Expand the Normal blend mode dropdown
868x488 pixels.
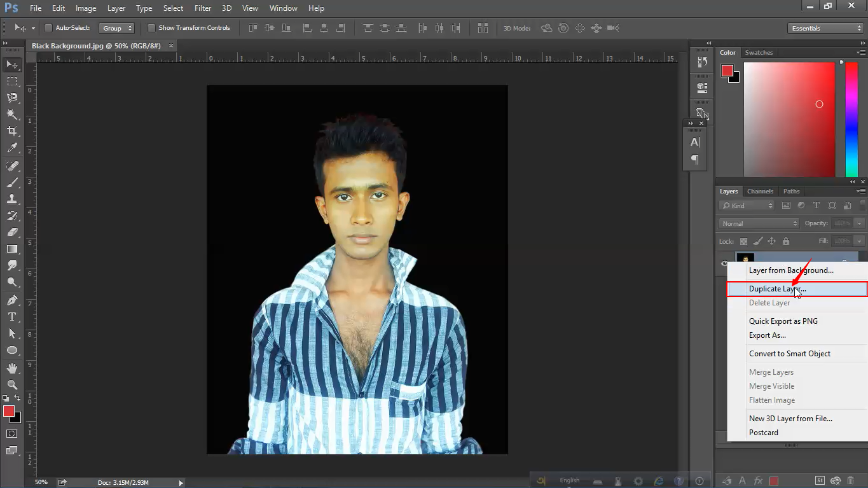click(x=759, y=223)
